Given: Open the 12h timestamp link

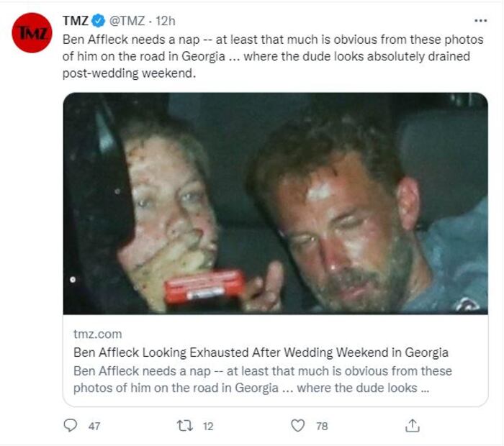Looking at the screenshot, I should pyautogui.click(x=167, y=21).
